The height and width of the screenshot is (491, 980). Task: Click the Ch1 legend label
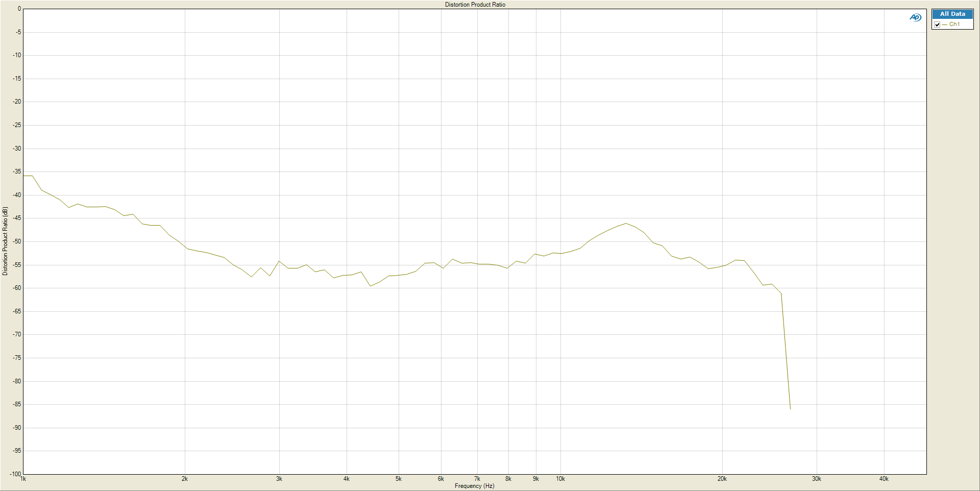(954, 24)
